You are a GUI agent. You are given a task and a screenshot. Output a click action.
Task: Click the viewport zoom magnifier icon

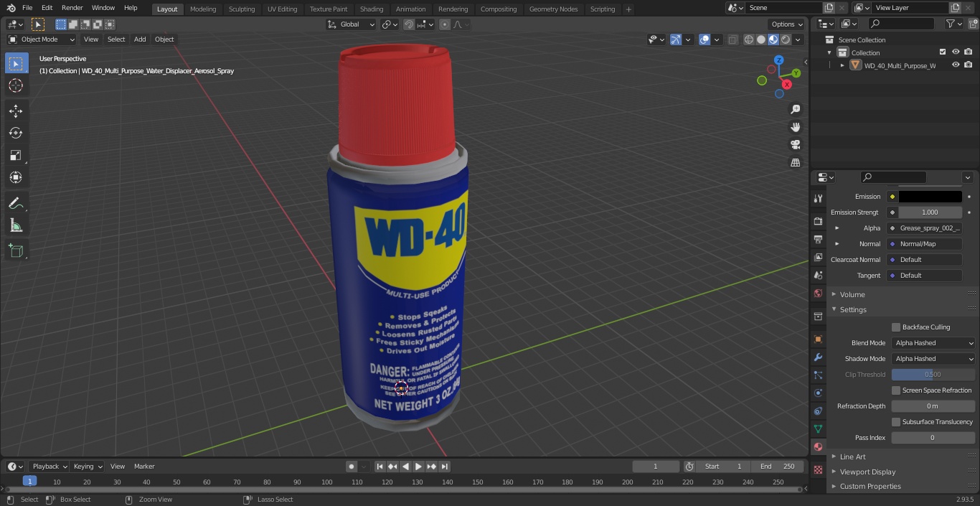click(795, 109)
